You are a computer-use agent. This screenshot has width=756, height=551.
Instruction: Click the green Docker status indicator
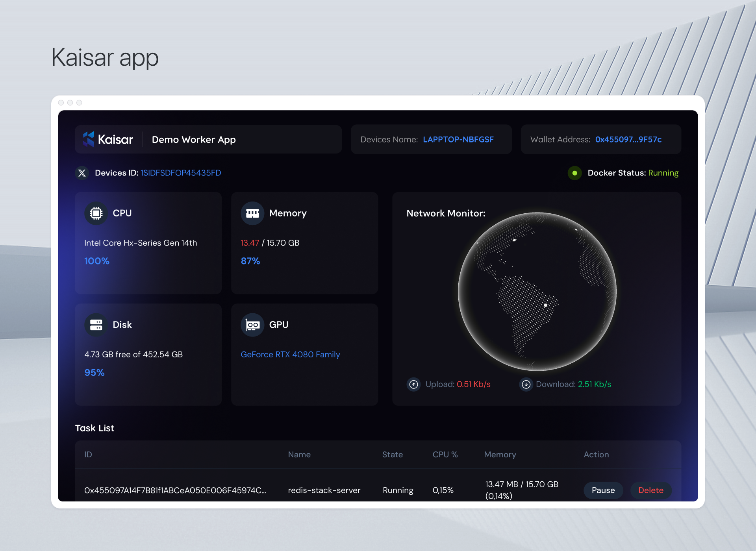pos(574,173)
